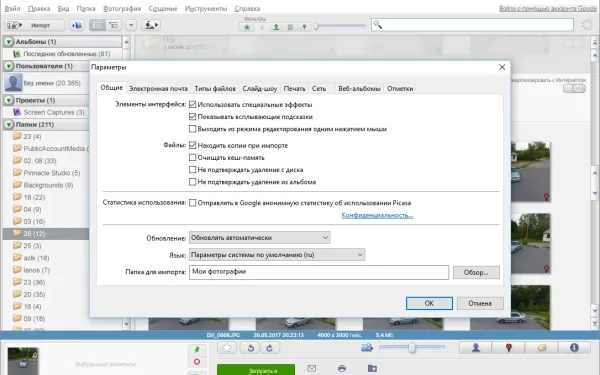The width and height of the screenshot is (600, 375).
Task: Collapse the 'Проекты (1)' section
Action: [8, 100]
